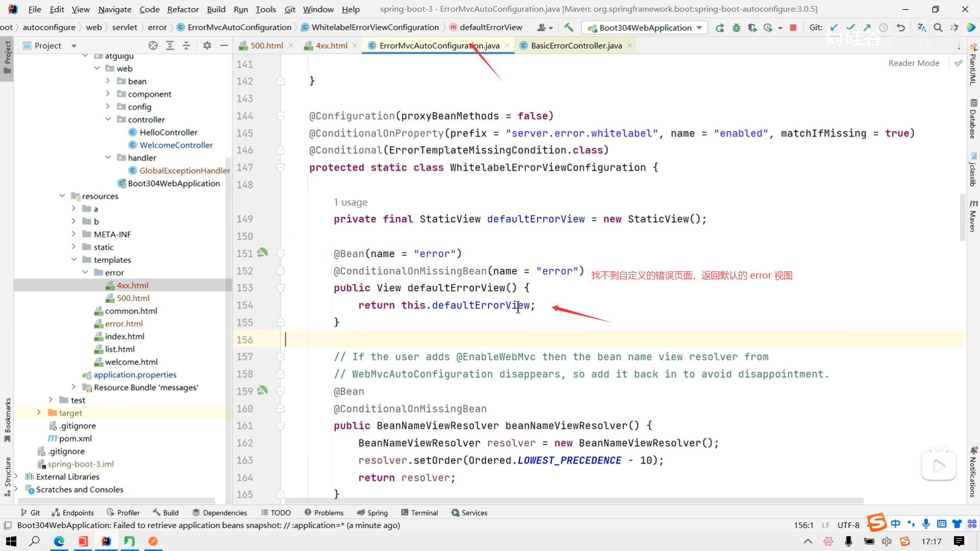Expand the target folder in project tree
The image size is (980, 551).
(x=39, y=413)
